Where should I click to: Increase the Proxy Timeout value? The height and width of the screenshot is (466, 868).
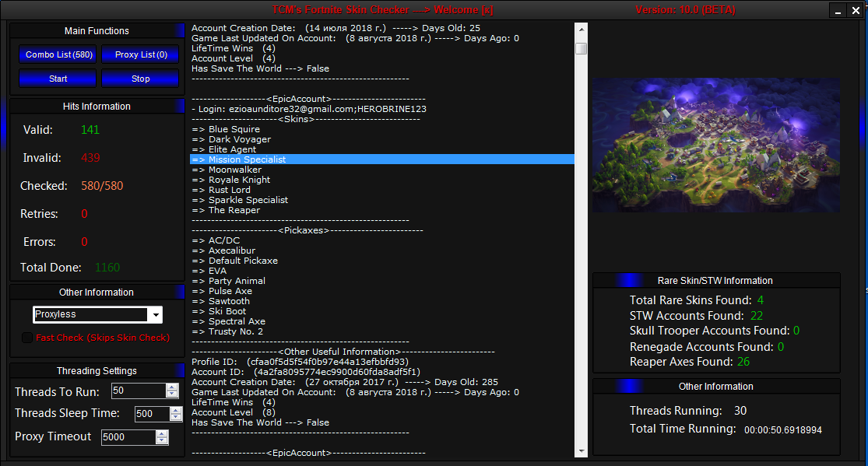(x=162, y=433)
